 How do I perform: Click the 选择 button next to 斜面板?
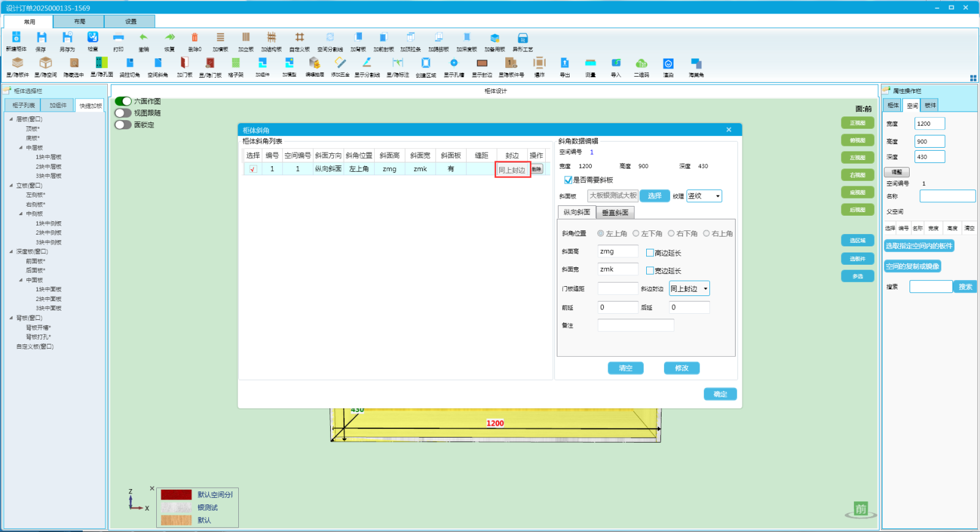coord(655,196)
